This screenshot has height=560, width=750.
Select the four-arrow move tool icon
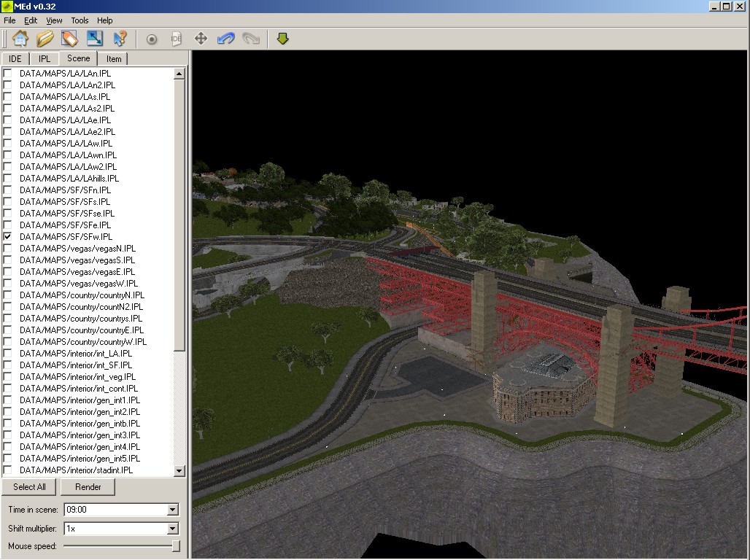click(201, 39)
